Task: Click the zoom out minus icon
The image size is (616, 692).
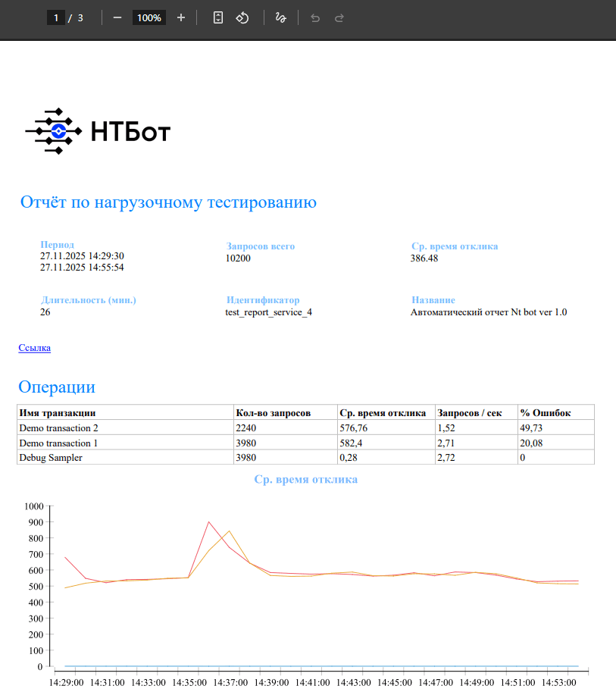Action: (117, 17)
